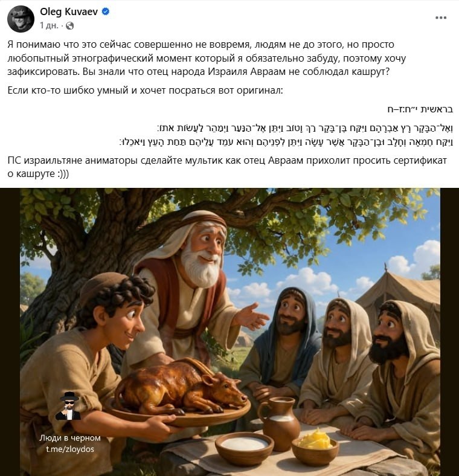Click the first Hebrew verse line
459x476 pixels.
tap(305, 128)
